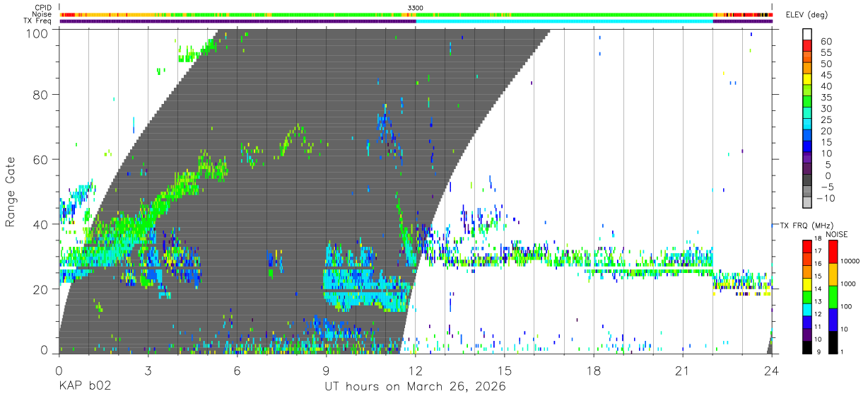Pick the dark gray swatch in the ELEV colorbar
Screen dimensions: 868x401
click(x=807, y=180)
